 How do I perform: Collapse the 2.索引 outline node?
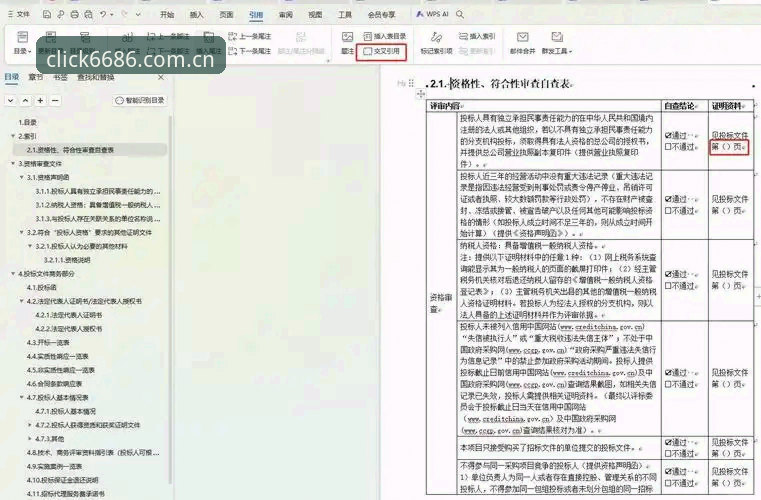pos(13,136)
